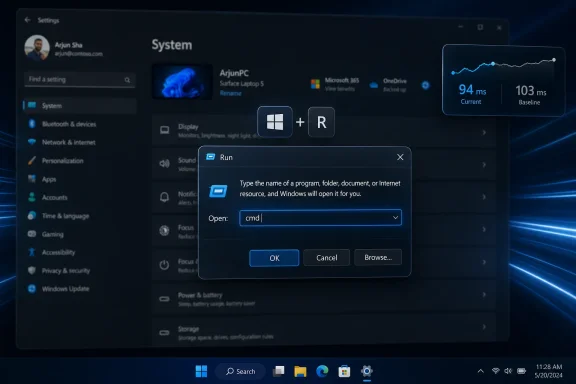The image size is (576, 384).
Task: Click the Settings gear on taskbar
Action: [x=367, y=371]
